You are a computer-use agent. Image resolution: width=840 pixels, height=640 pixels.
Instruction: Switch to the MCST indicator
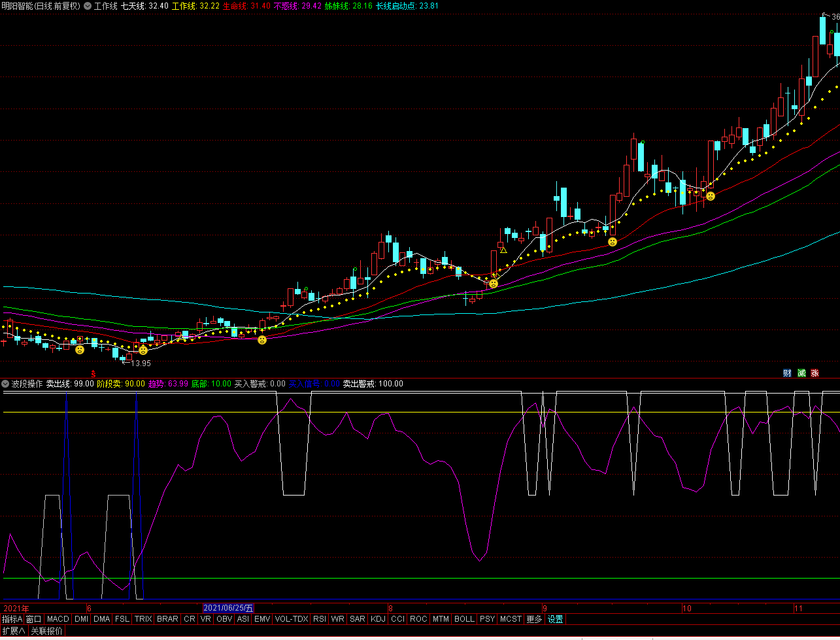[511, 619]
